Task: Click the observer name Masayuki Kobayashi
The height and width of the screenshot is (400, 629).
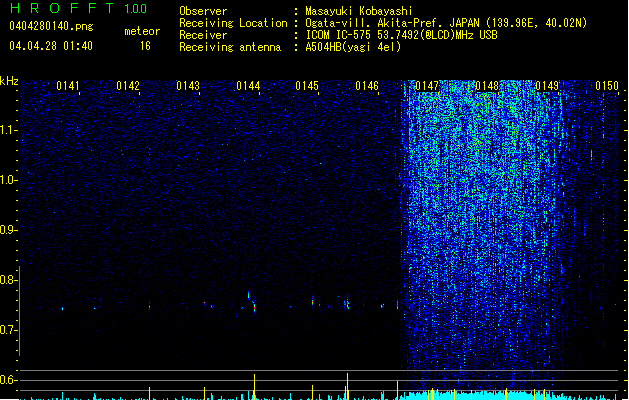Action: pos(359,11)
